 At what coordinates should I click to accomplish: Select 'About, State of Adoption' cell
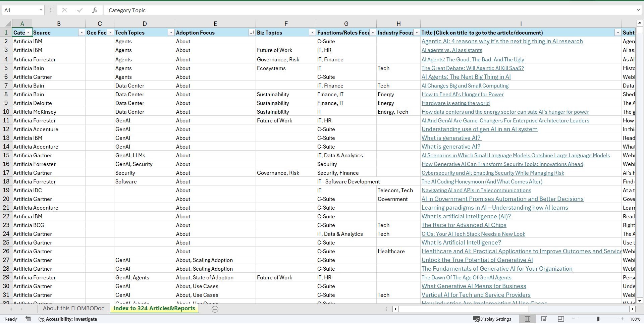tap(215, 278)
